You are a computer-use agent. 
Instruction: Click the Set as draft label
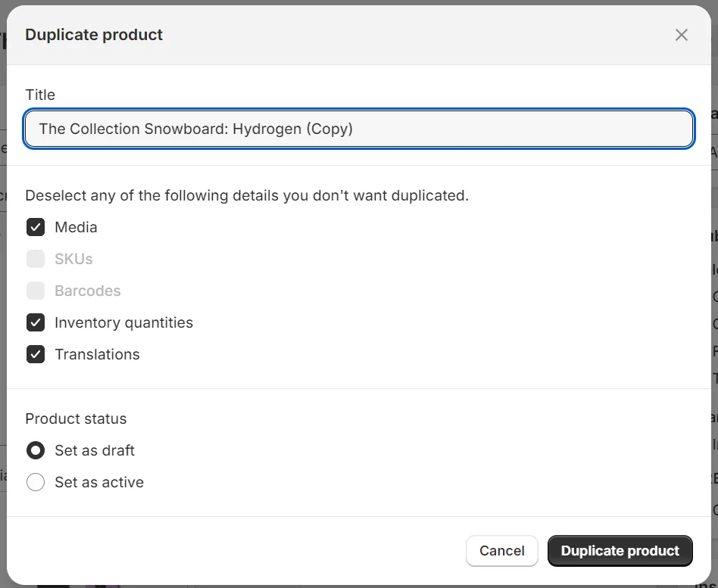95,450
